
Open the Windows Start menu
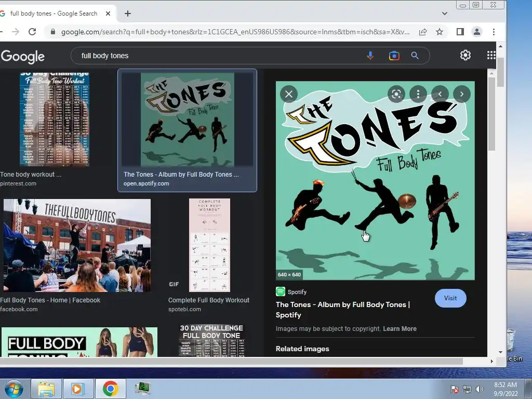(x=14, y=389)
